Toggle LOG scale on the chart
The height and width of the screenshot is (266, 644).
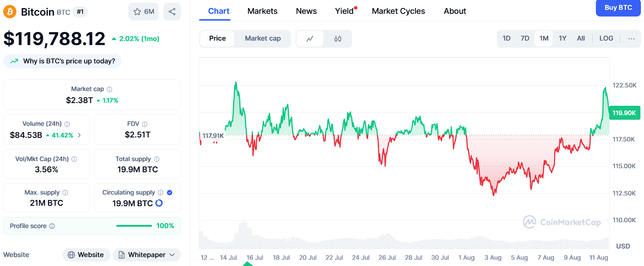(x=606, y=38)
